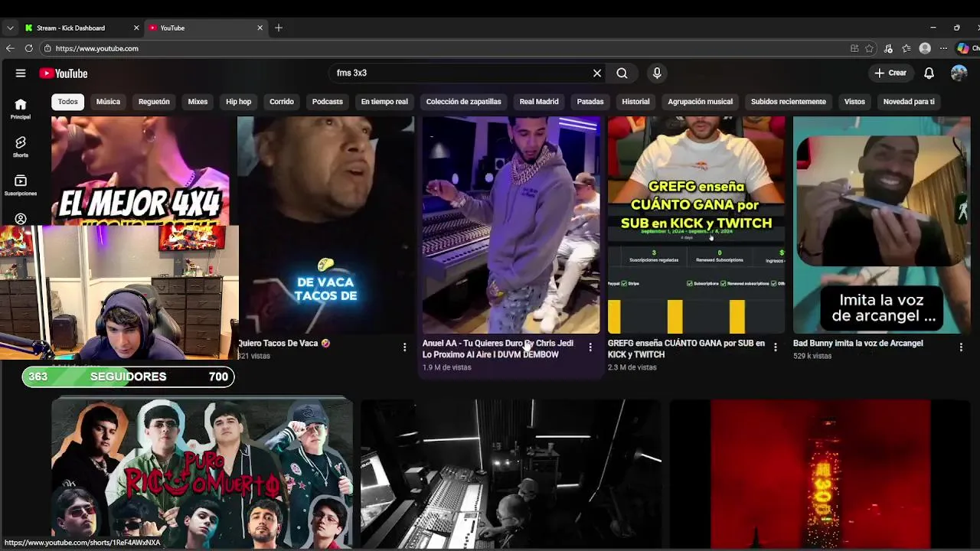Screen dimensions: 980x551
Task: Open the 'Imita la voz de arcangel' thumbnail
Action: point(881,225)
